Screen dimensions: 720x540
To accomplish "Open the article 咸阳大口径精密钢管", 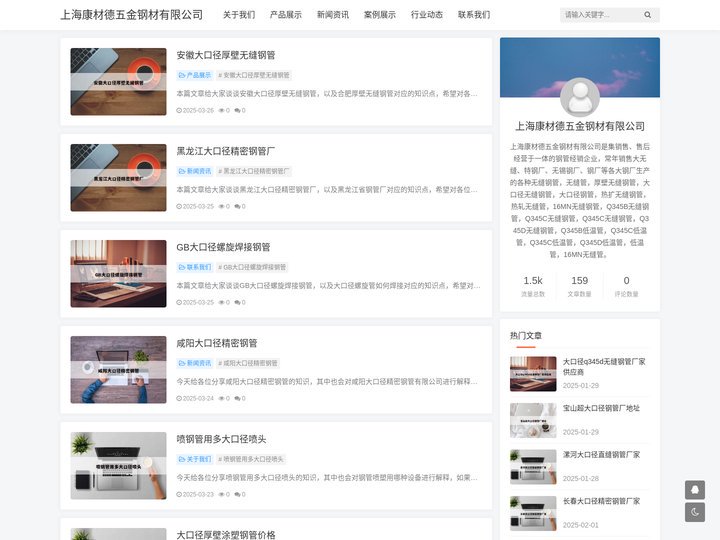I will [x=217, y=343].
